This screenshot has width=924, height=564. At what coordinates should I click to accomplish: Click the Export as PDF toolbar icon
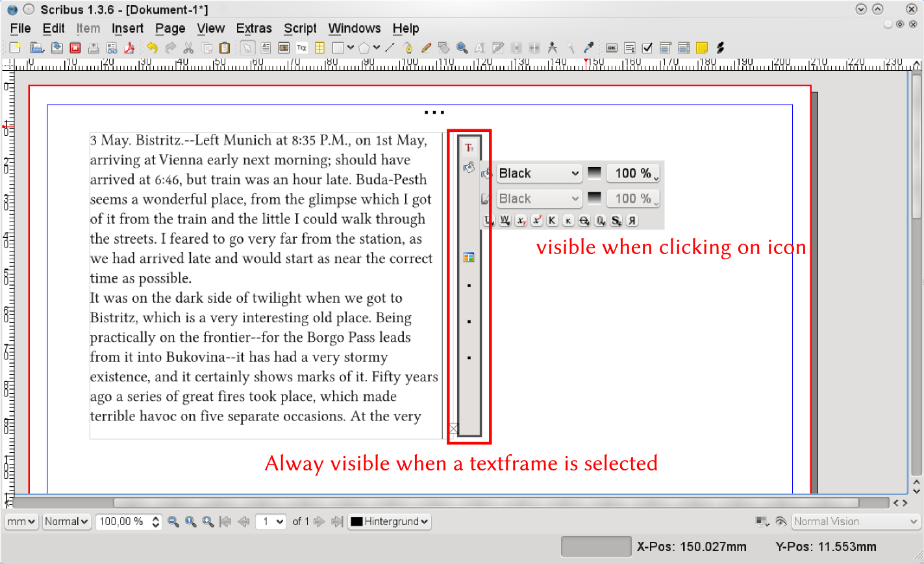coord(129,47)
